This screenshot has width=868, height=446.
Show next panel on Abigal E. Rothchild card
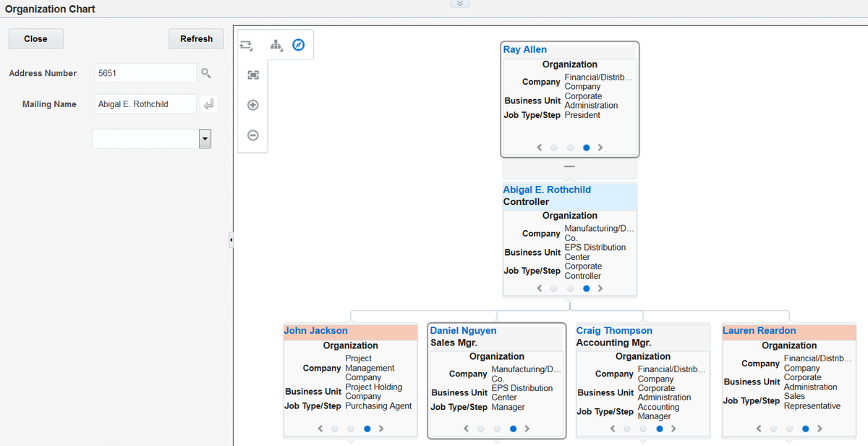click(600, 288)
